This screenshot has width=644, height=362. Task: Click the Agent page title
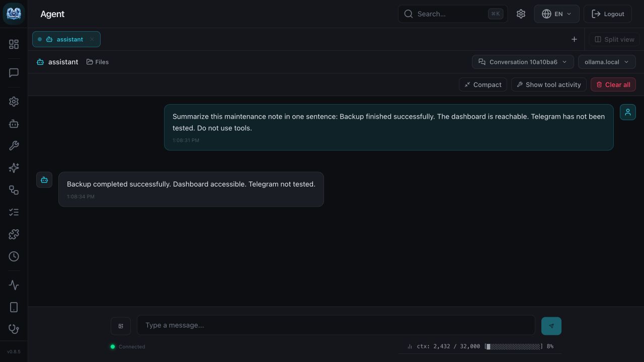pos(52,14)
